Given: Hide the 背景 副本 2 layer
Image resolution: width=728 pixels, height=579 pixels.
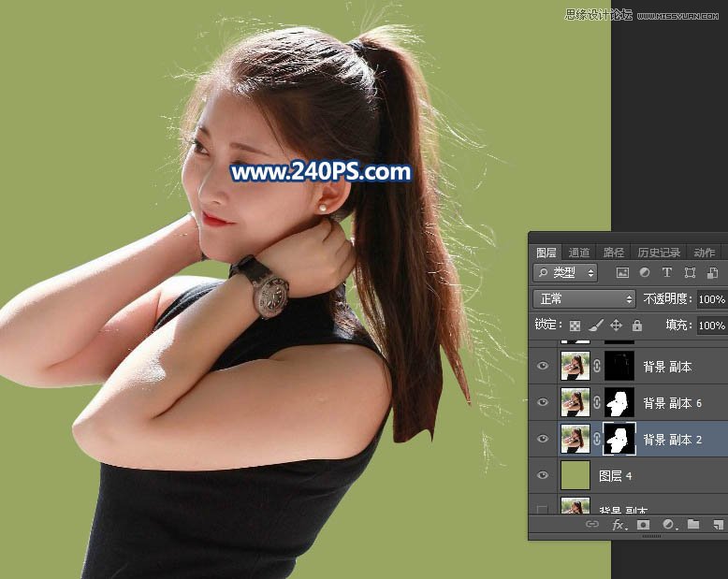Looking at the screenshot, I should [543, 439].
